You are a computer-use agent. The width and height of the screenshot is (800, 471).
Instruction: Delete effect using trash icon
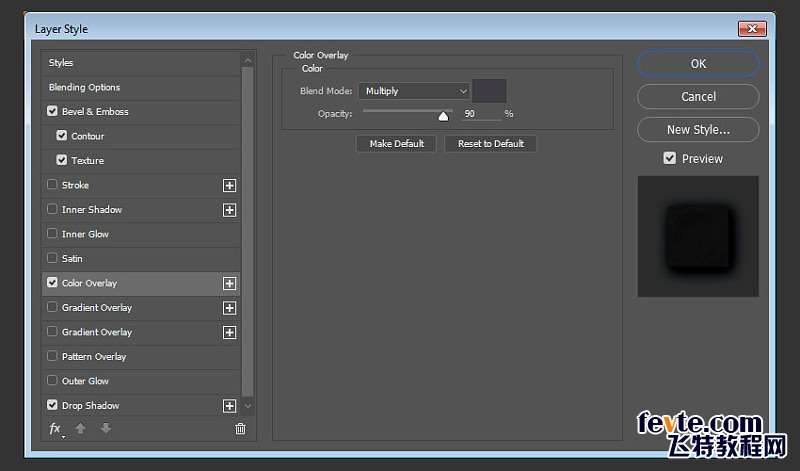click(x=240, y=429)
